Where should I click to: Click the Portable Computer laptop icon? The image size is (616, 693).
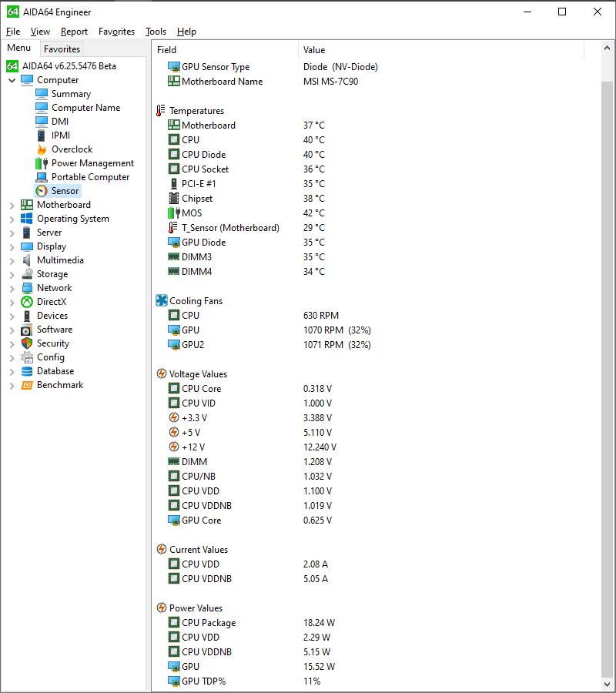point(42,177)
